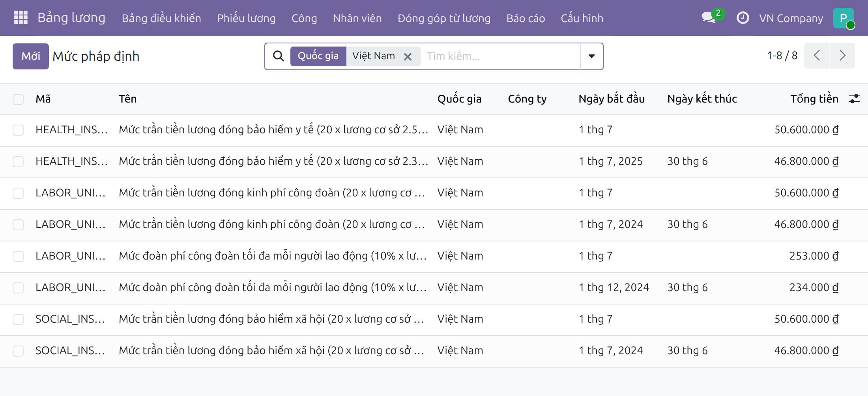Click the Mới button
This screenshot has height=396, width=868.
[x=31, y=56]
